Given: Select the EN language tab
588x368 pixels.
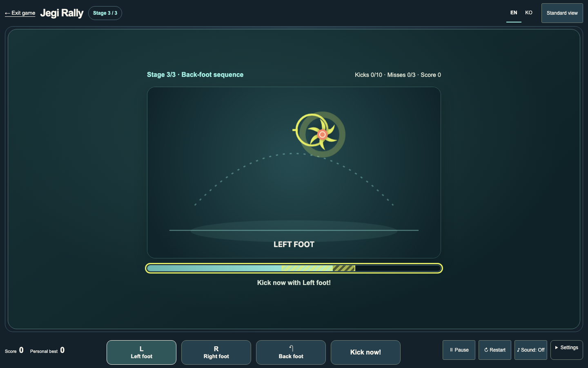Looking at the screenshot, I should tap(514, 13).
